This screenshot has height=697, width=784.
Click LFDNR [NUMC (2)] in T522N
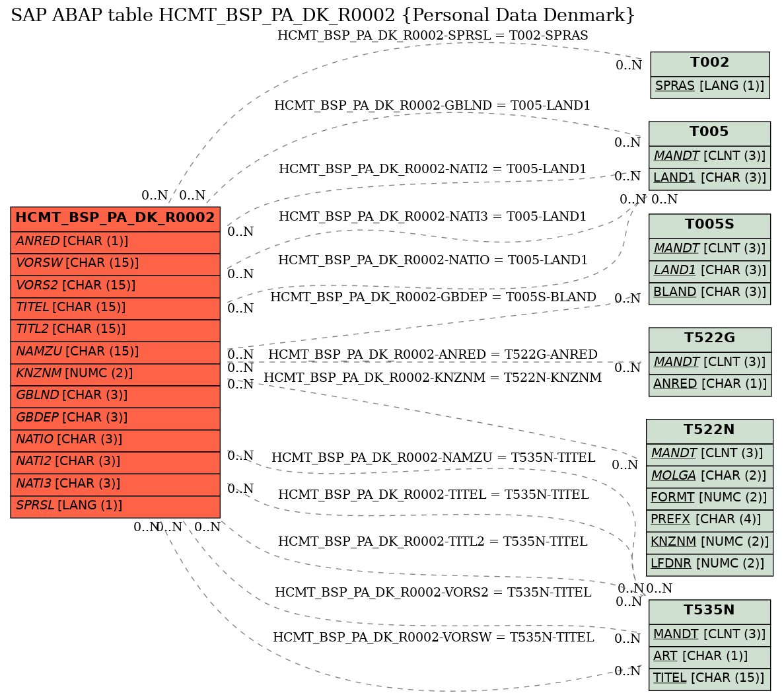[709, 564]
